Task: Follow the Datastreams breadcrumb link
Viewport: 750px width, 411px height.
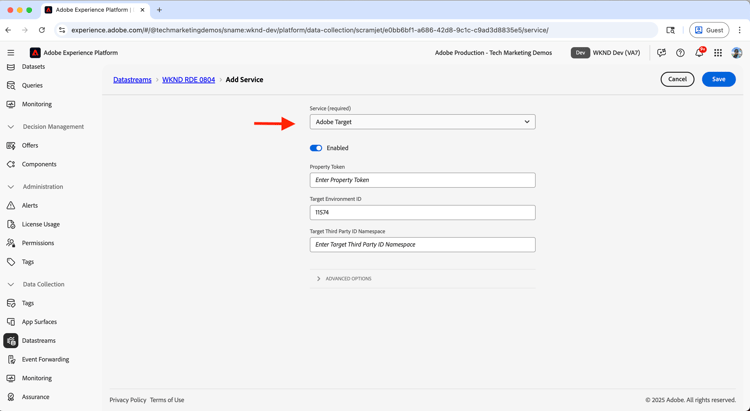Action: [132, 80]
